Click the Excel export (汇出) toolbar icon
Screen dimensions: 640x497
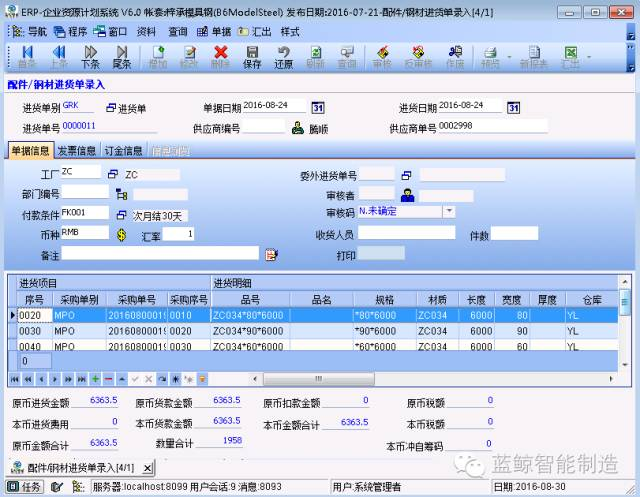(570, 57)
